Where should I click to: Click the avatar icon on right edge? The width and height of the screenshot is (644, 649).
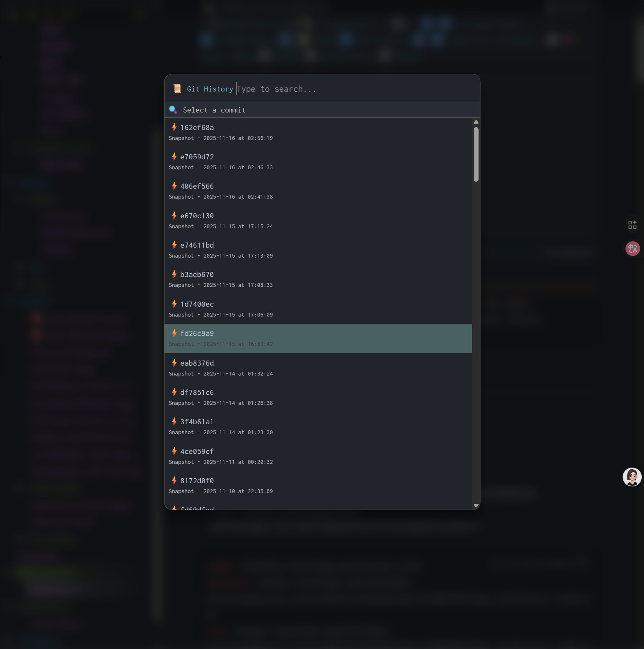tap(632, 477)
